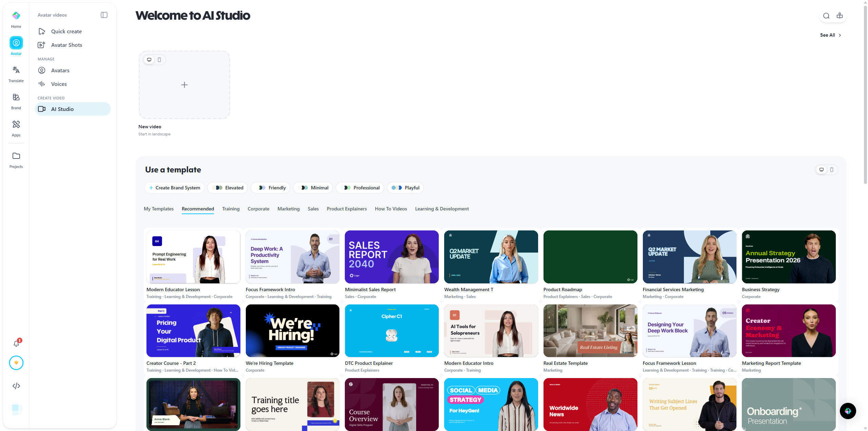The image size is (868, 431).
Task: Click the "Creator Course - Part 2" title
Action: pyautogui.click(x=171, y=363)
